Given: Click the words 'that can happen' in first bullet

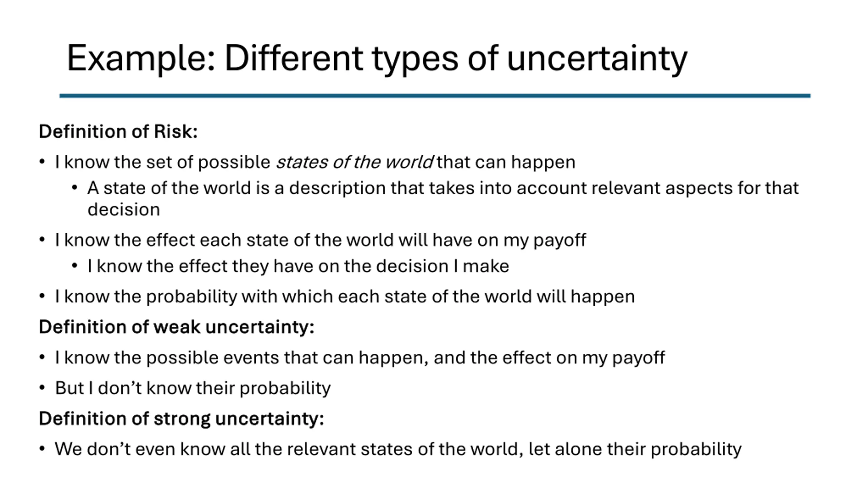Looking at the screenshot, I should click(x=506, y=162).
